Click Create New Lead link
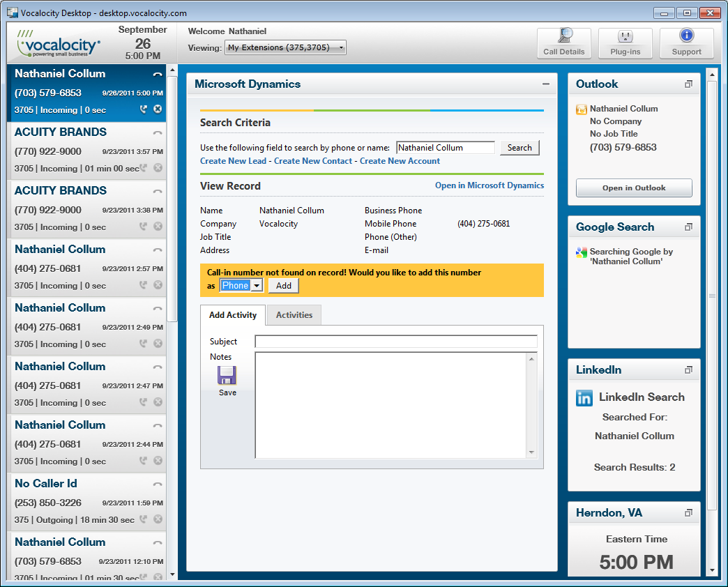728x587 pixels. [x=233, y=161]
